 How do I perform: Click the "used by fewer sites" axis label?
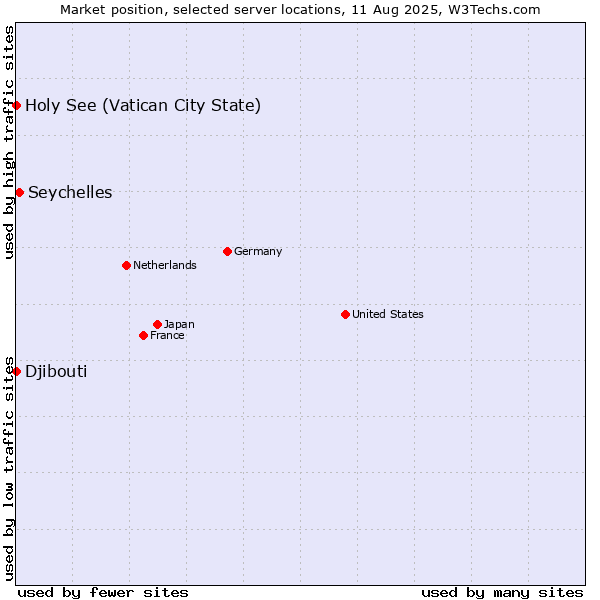[x=103, y=593]
